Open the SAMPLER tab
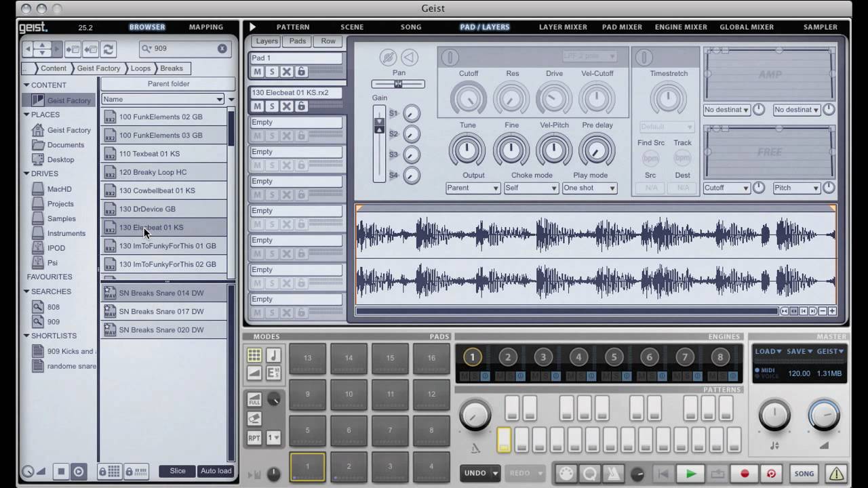Screen dimensions: 868x488 coord(821,27)
